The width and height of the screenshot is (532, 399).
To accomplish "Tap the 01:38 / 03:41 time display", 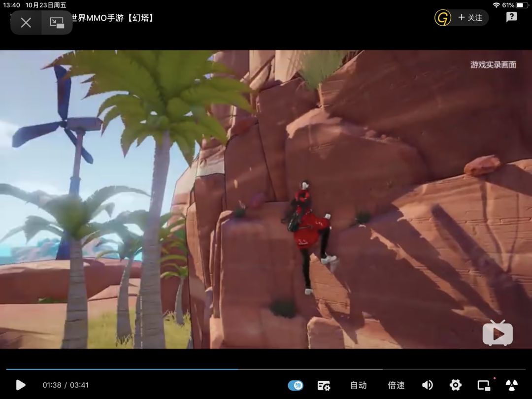I will pos(66,385).
